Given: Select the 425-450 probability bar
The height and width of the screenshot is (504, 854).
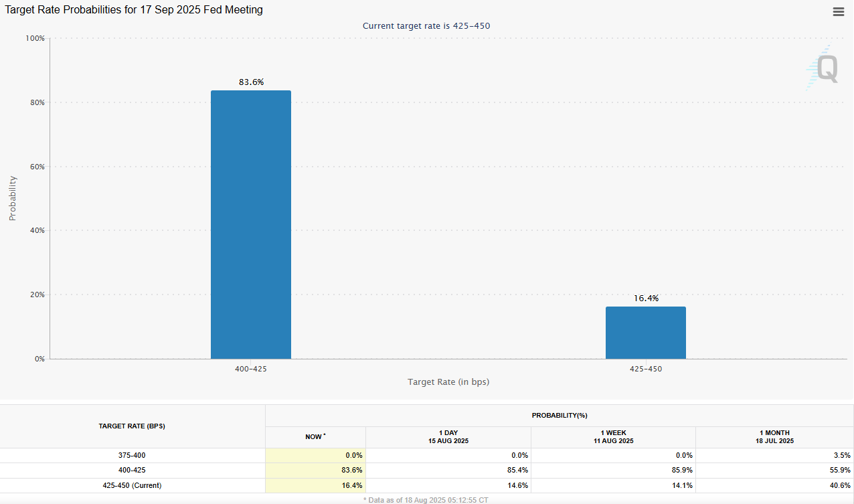Looking at the screenshot, I should (x=645, y=332).
